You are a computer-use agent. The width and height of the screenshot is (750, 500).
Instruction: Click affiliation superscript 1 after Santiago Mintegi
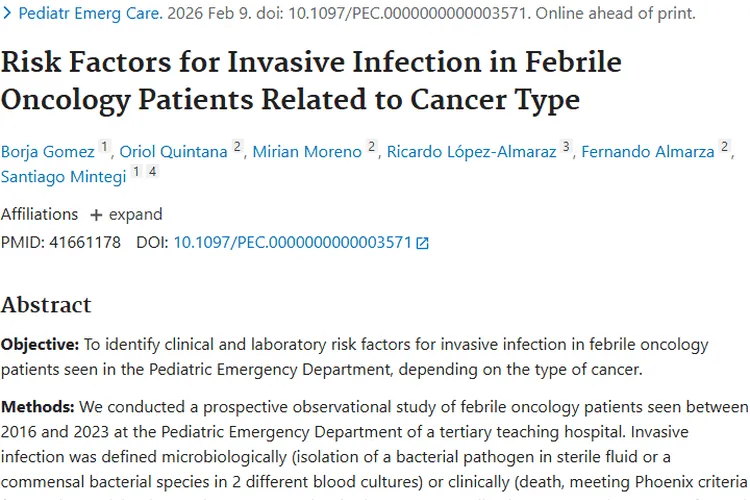click(x=136, y=171)
